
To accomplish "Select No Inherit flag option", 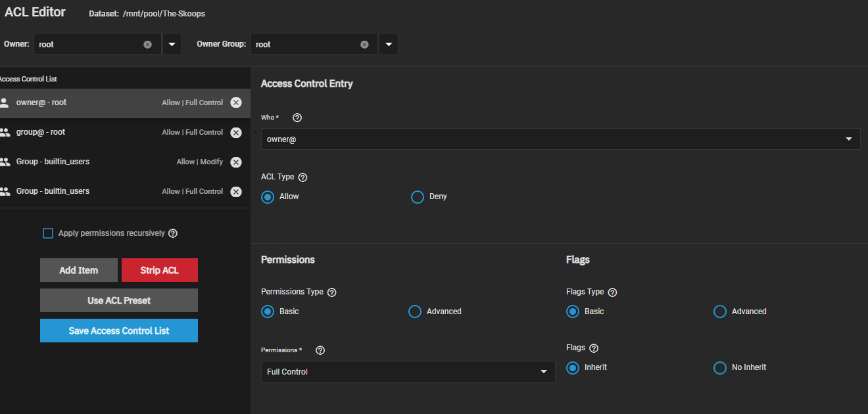I will [x=720, y=368].
